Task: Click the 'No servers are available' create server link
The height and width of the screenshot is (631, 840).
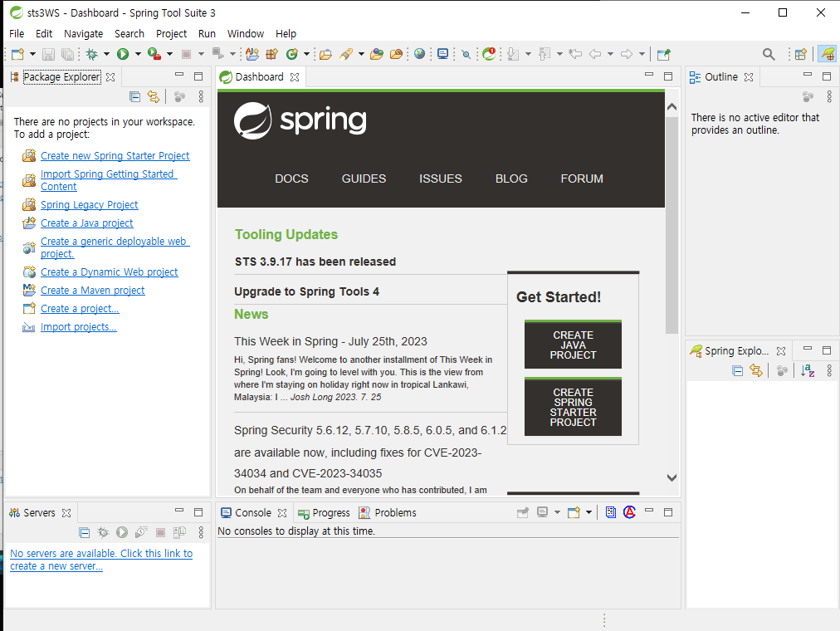Action: 101,560
